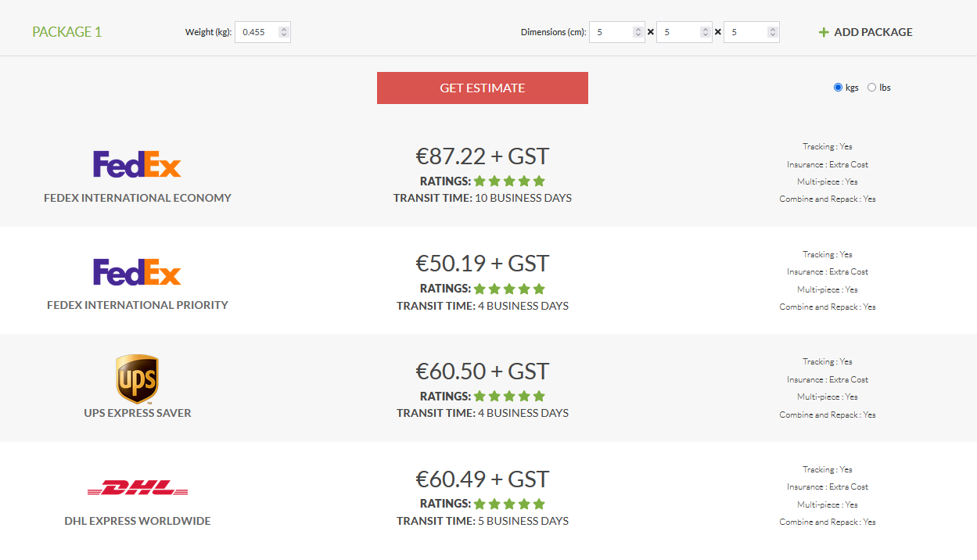Click the FedEx International Economy logo
Image resolution: width=977 pixels, height=560 pixels.
(x=137, y=164)
